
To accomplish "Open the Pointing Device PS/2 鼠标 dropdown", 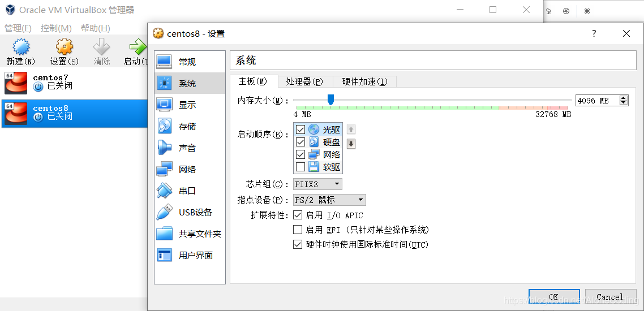I will (x=329, y=200).
